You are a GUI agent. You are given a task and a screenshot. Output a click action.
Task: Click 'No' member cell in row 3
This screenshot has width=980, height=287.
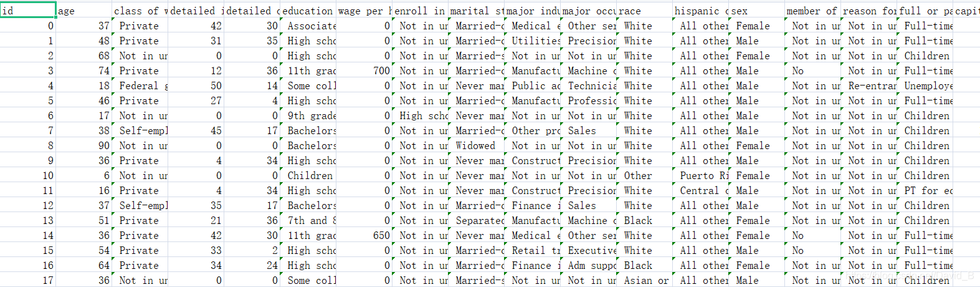click(x=813, y=71)
